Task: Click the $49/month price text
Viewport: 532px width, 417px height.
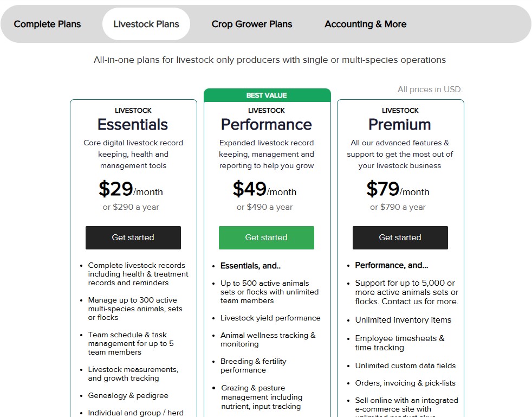Action: pos(264,189)
